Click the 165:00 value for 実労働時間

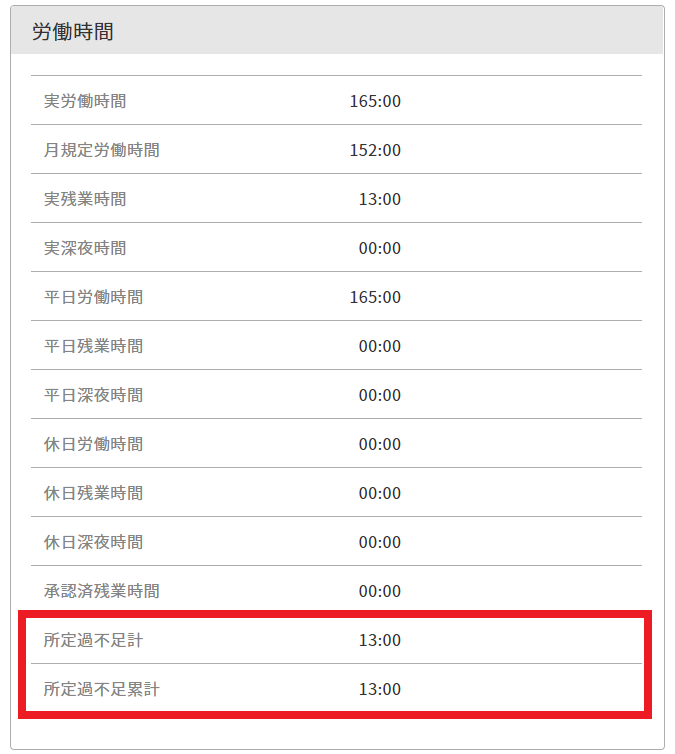375,101
